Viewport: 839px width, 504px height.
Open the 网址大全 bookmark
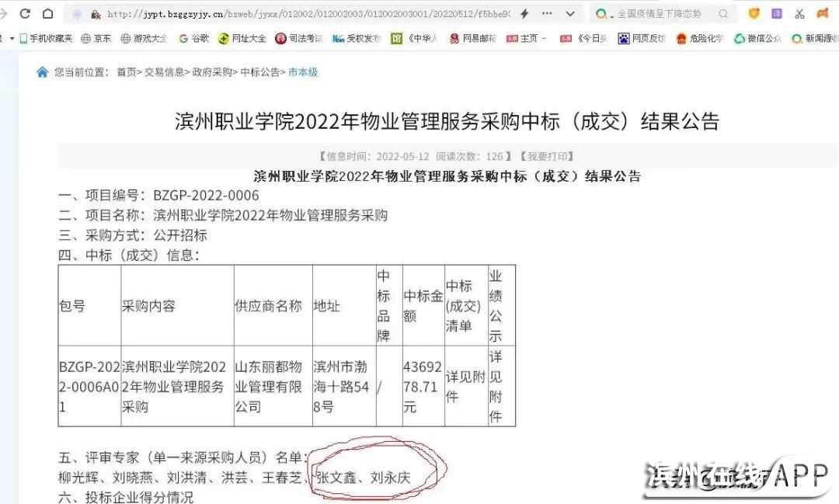pyautogui.click(x=242, y=38)
